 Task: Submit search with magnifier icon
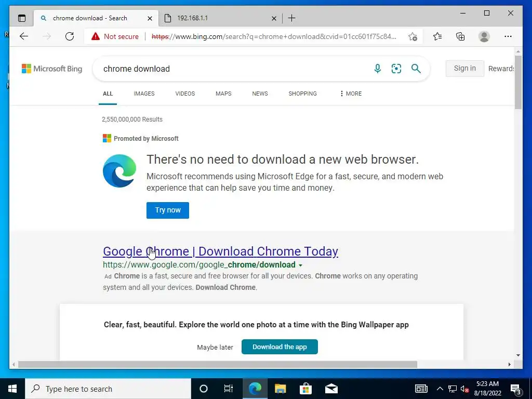416,69
